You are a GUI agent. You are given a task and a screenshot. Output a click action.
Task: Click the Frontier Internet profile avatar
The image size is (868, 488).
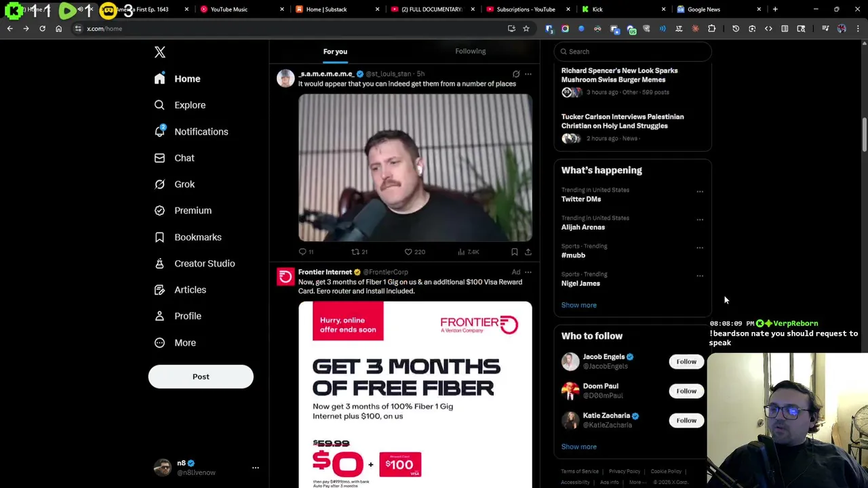[x=285, y=277]
